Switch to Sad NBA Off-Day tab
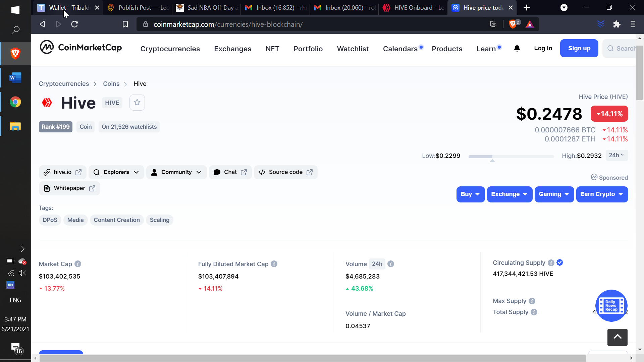The image size is (644, 362). pyautogui.click(x=207, y=7)
